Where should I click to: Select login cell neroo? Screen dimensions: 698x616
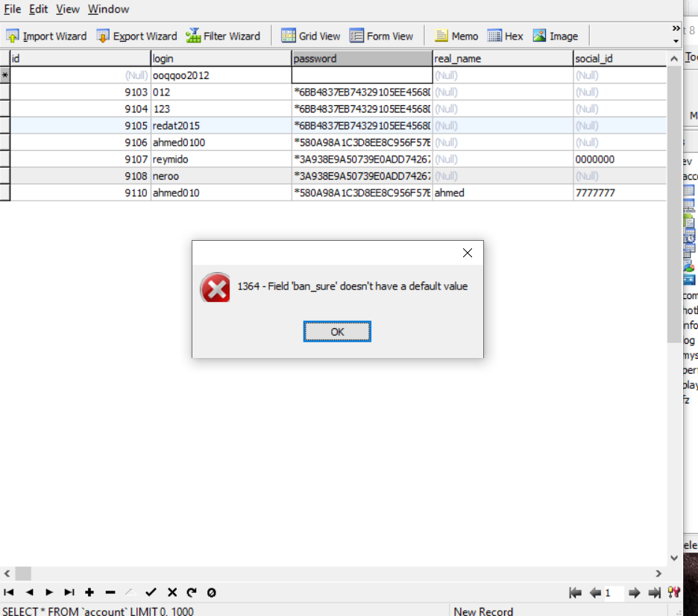coord(221,176)
